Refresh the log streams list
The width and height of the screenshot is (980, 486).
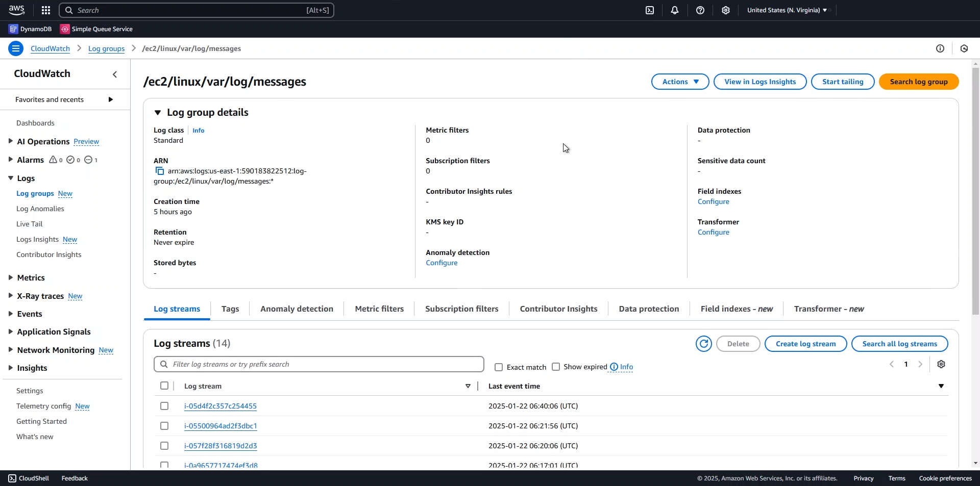pyautogui.click(x=704, y=344)
